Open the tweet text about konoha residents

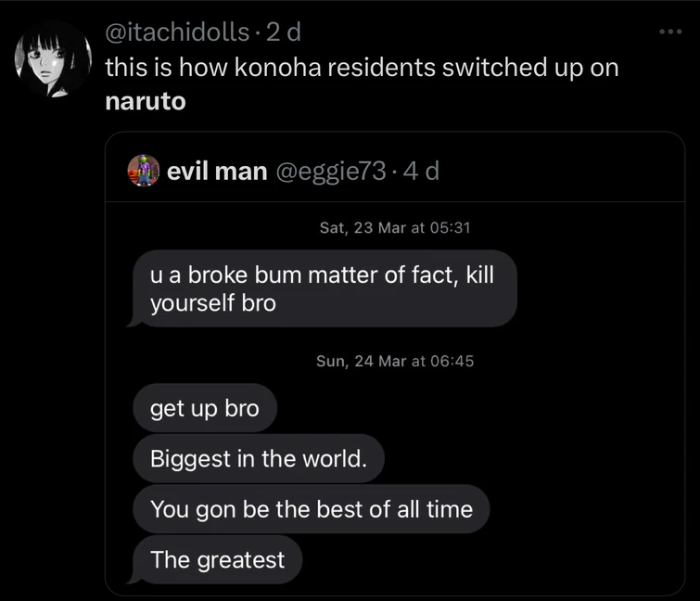tap(363, 84)
